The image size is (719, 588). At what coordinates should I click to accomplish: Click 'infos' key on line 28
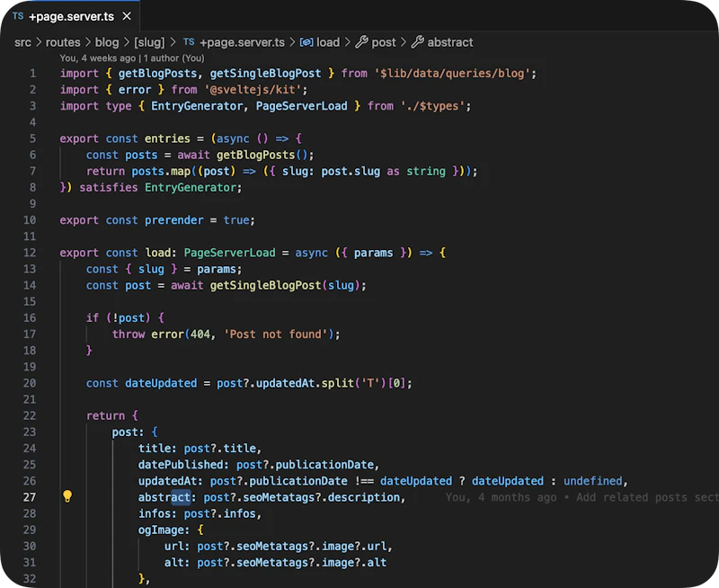pos(154,513)
